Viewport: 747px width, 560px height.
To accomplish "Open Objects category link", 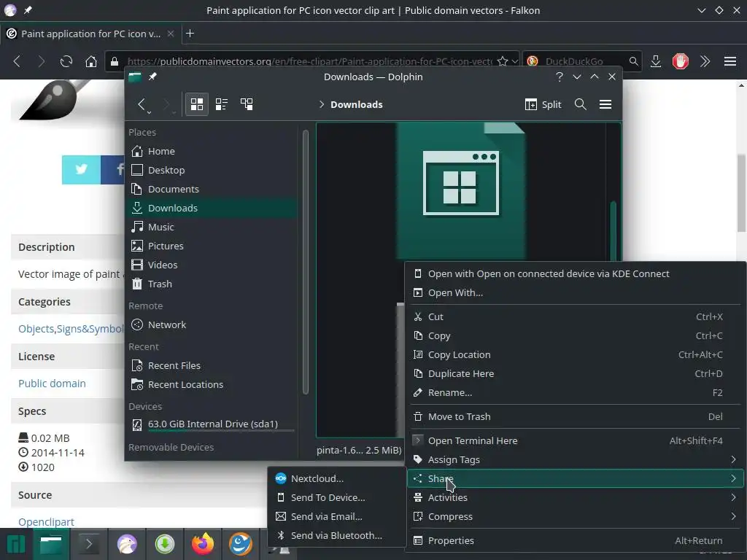I will (36, 329).
